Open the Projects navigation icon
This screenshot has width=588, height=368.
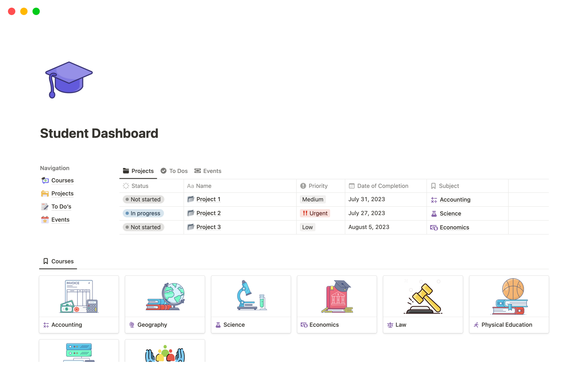45,193
